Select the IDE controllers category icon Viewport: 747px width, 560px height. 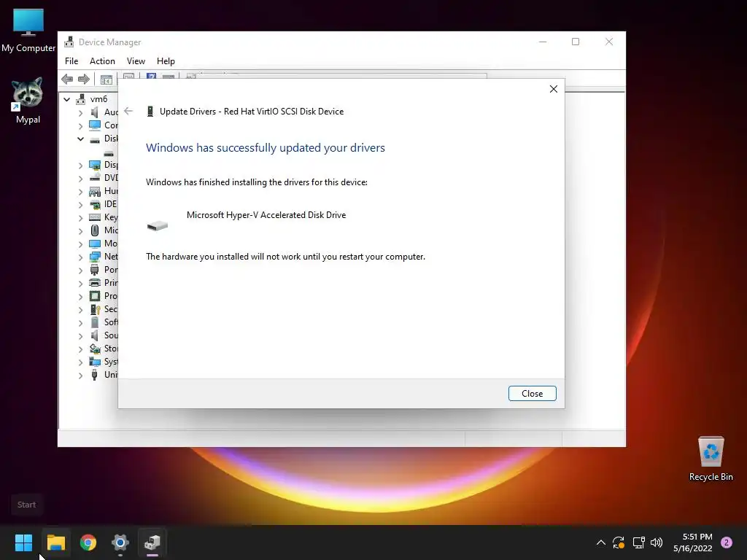(x=95, y=204)
